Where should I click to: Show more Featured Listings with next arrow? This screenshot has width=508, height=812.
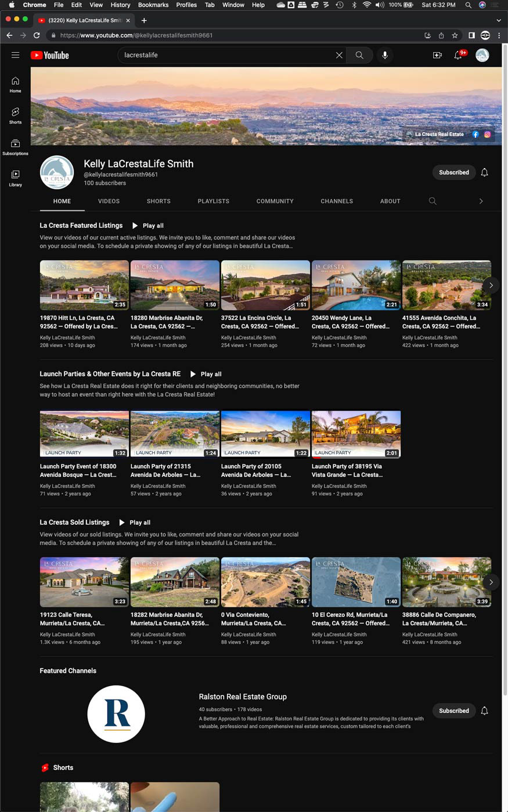tap(491, 285)
